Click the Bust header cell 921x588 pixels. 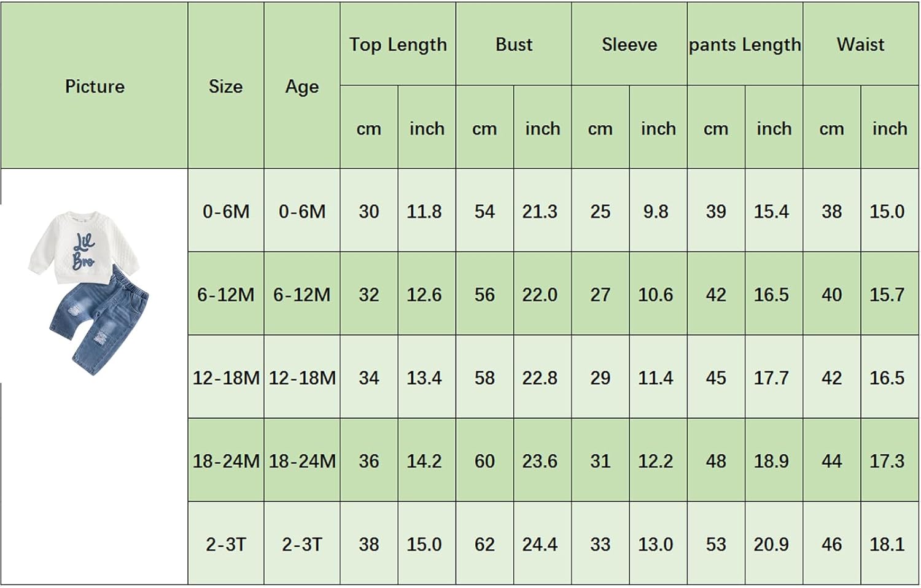click(514, 44)
